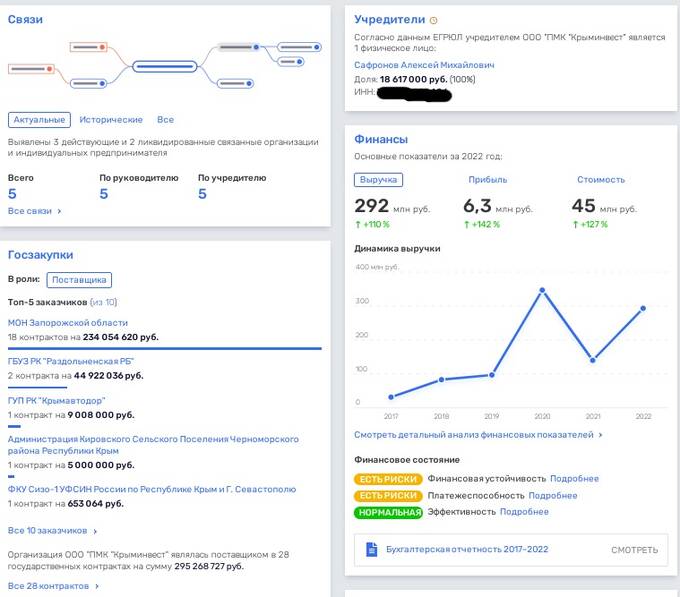
Task: Click the arrow after detailed financial analysis link
Action: coord(600,435)
